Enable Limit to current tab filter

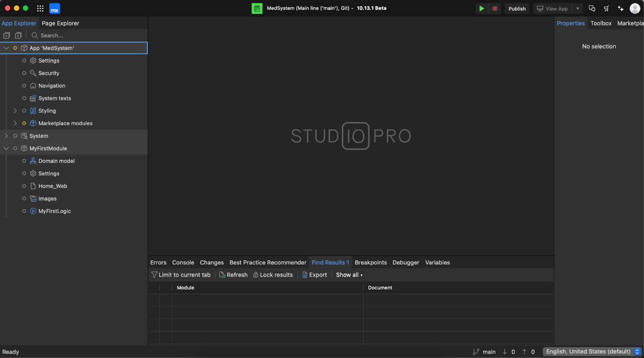(x=181, y=274)
